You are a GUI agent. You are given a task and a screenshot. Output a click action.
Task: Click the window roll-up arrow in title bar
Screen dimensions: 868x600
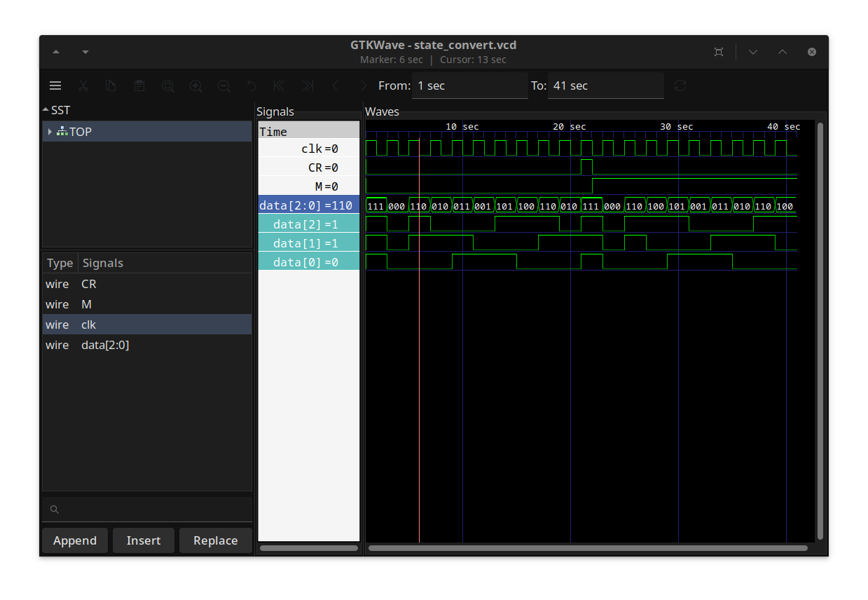(56, 52)
